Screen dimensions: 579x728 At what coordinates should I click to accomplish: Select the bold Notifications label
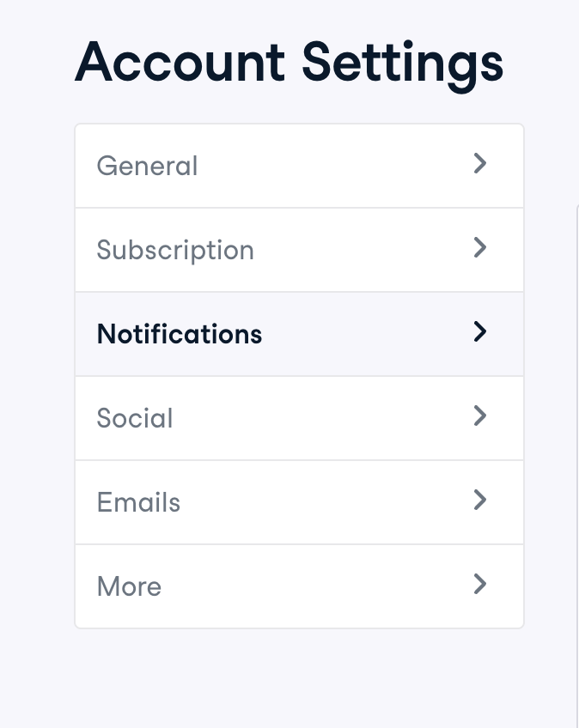pyautogui.click(x=180, y=334)
